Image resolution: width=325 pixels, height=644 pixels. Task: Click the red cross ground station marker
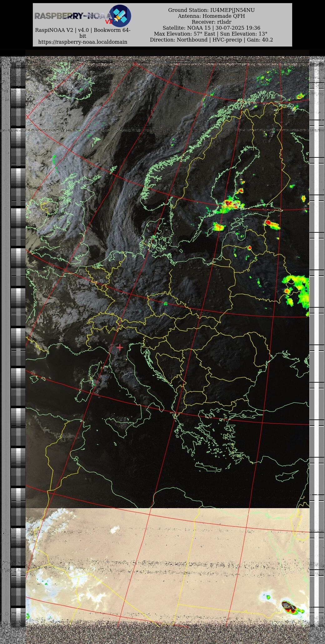coord(120,347)
